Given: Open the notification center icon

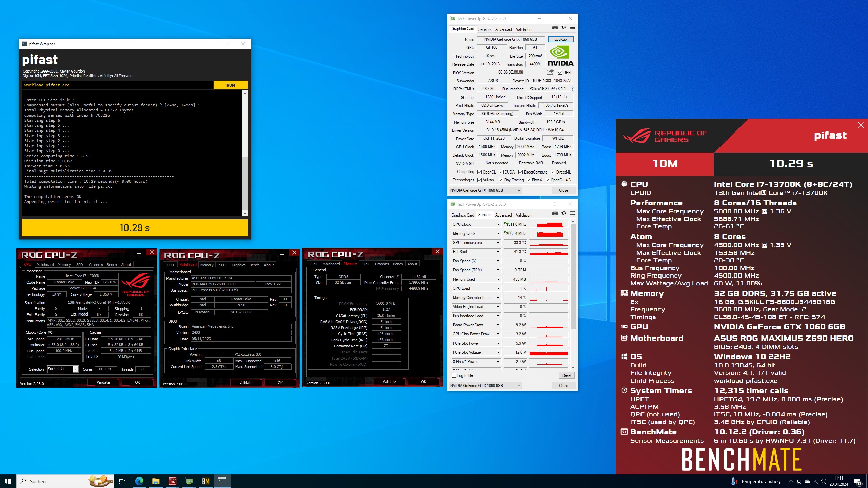Looking at the screenshot, I should click(x=857, y=481).
